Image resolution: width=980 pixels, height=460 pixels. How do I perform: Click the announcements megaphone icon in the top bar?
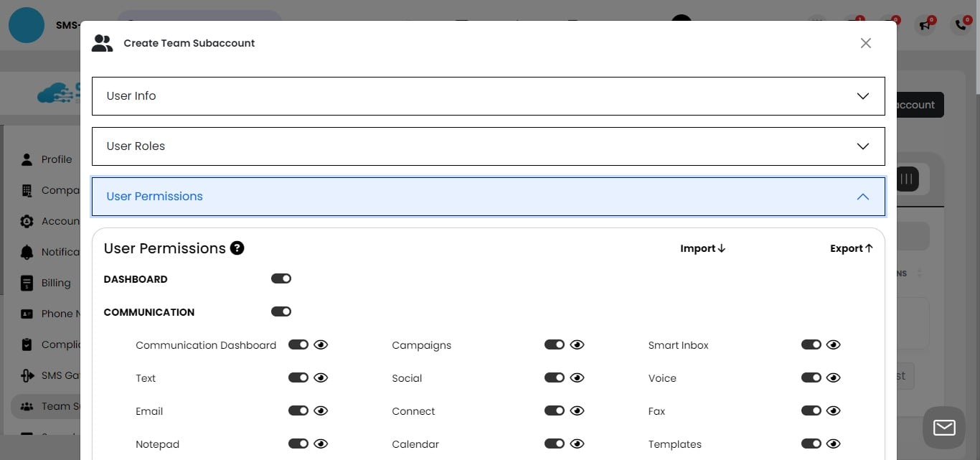(924, 25)
